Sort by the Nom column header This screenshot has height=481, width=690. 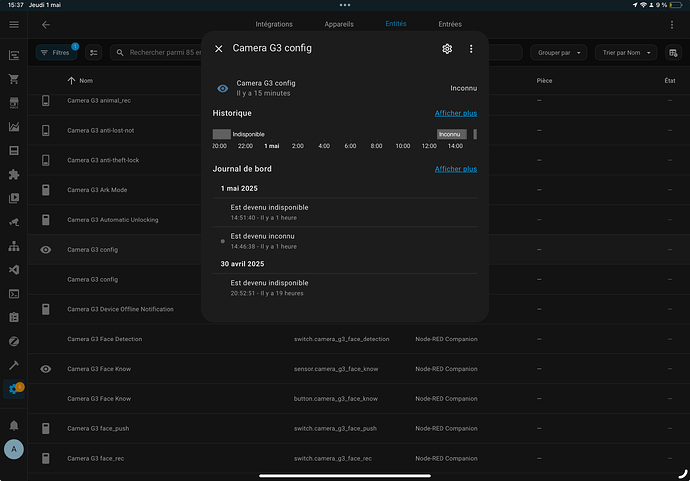point(81,81)
